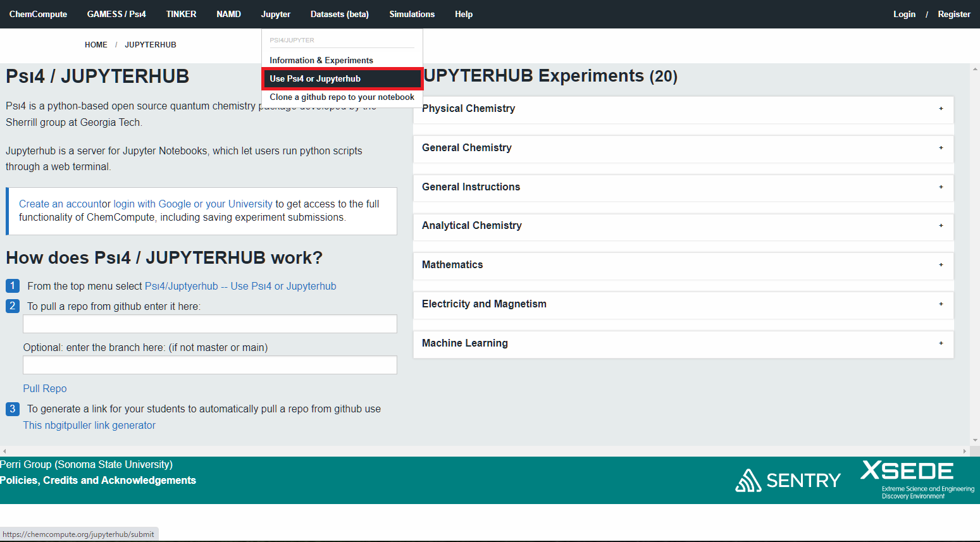Click the optional branch name input field

[210, 365]
